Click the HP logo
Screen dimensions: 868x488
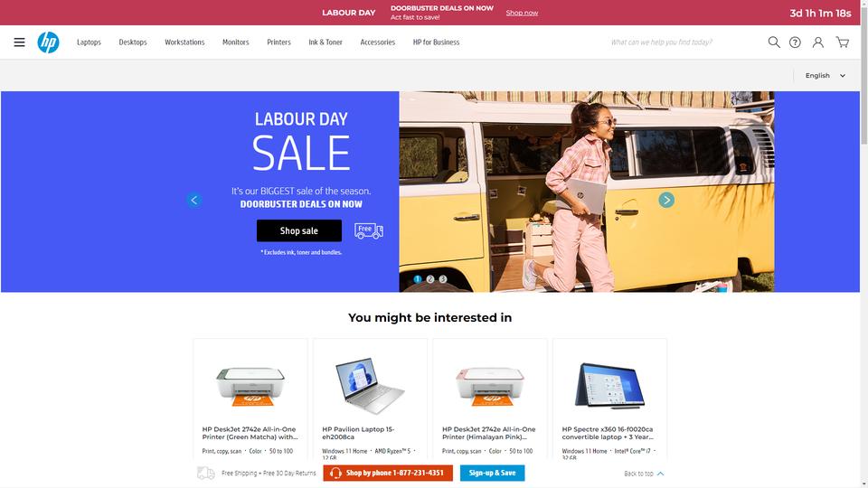[48, 42]
